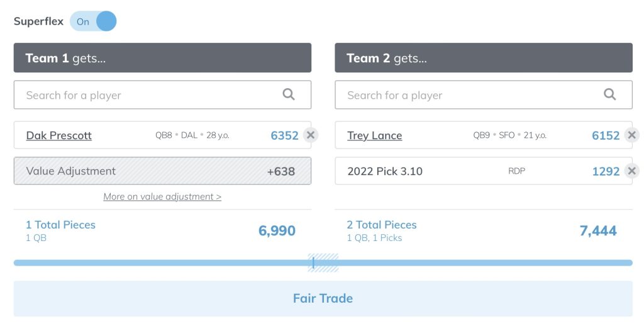Viewport: 644px width, 326px height.
Task: Click Team 1 search magnifier icon
Action: (289, 94)
